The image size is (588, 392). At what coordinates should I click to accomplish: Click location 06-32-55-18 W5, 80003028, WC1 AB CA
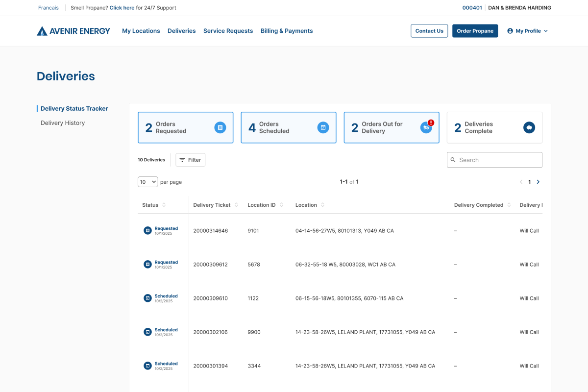345,265
